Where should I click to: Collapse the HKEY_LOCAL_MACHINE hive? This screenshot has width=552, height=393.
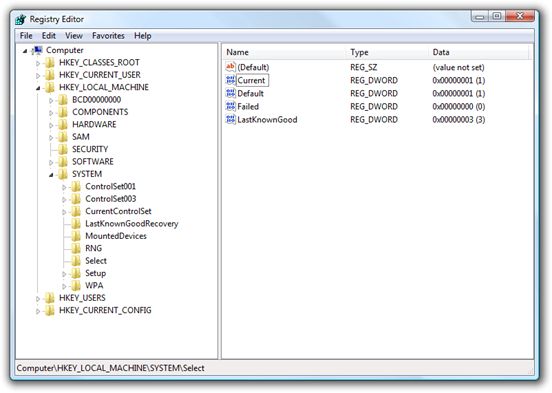[38, 88]
